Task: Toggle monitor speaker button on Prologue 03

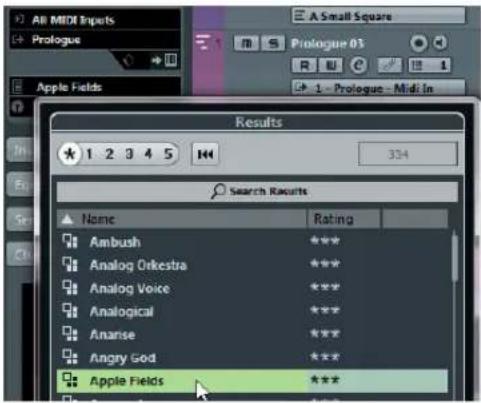Action: 440,43
